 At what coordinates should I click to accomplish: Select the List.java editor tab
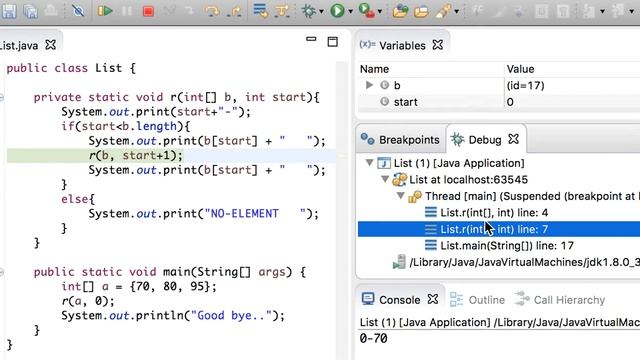pos(19,45)
